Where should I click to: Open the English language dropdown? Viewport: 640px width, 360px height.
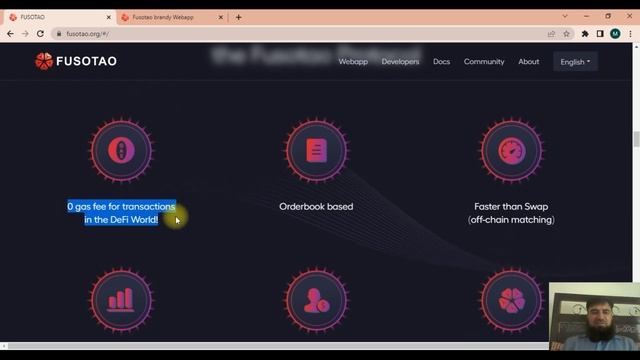click(576, 62)
